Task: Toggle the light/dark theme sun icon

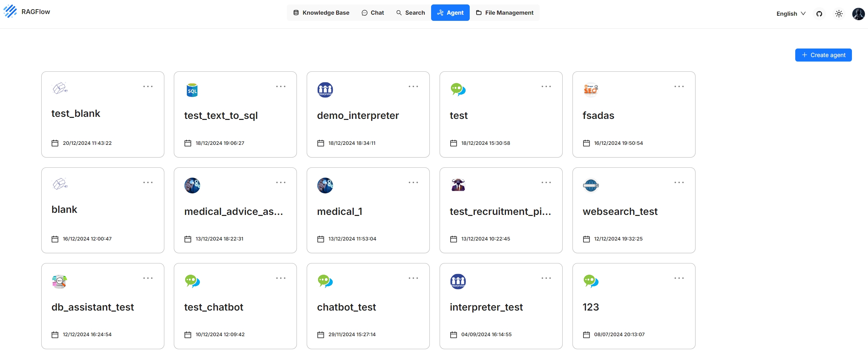Action: (x=839, y=14)
